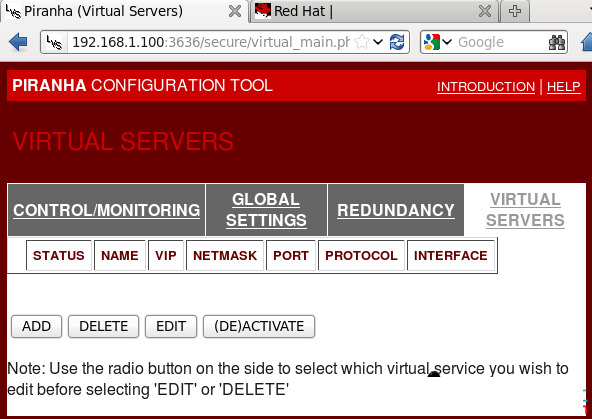Click the VIP column header
The height and width of the screenshot is (419, 592).
coord(166,256)
